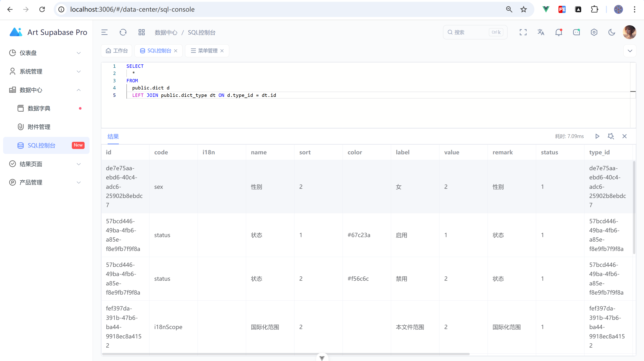The image size is (644, 361).
Task: Open the apps grid menu icon
Action: coord(141,32)
